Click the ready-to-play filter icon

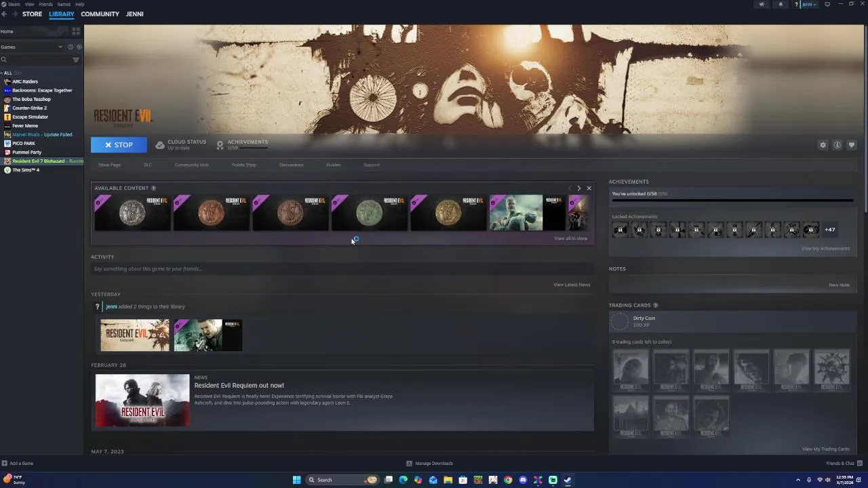[79, 47]
